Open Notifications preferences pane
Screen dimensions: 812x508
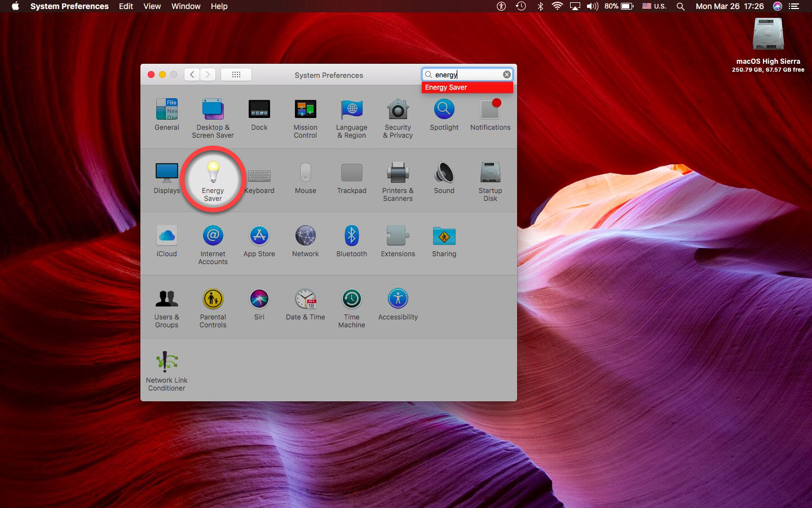coord(490,115)
